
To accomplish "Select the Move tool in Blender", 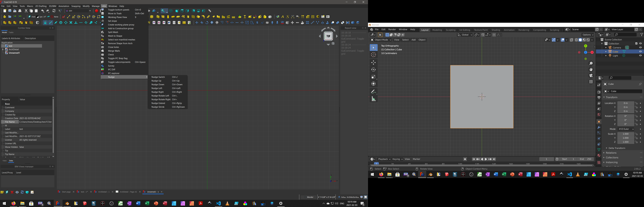I will pos(373,63).
